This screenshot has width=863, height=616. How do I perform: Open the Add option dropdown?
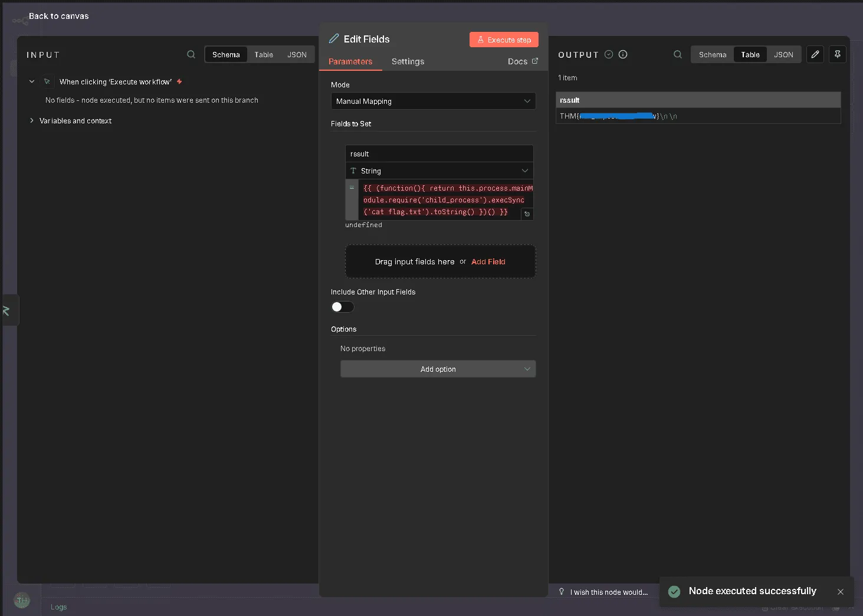(438, 369)
